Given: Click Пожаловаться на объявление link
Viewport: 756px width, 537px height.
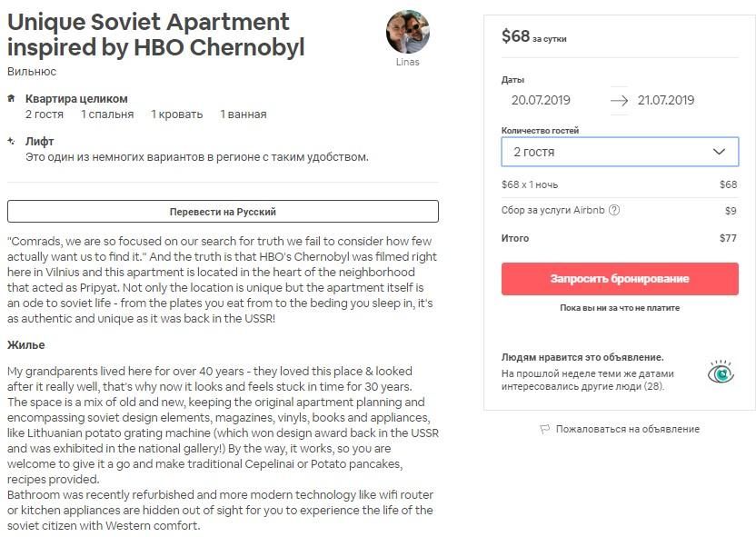Looking at the screenshot, I should click(627, 429).
